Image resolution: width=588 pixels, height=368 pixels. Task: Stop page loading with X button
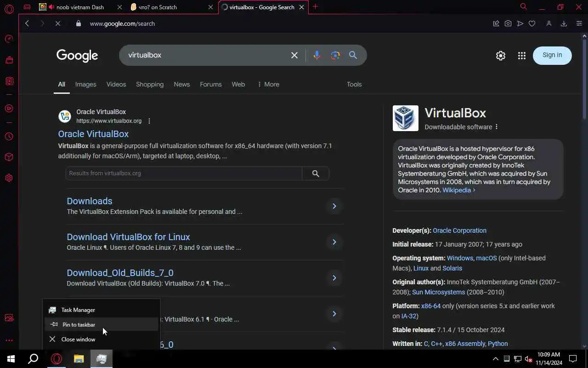(58, 23)
